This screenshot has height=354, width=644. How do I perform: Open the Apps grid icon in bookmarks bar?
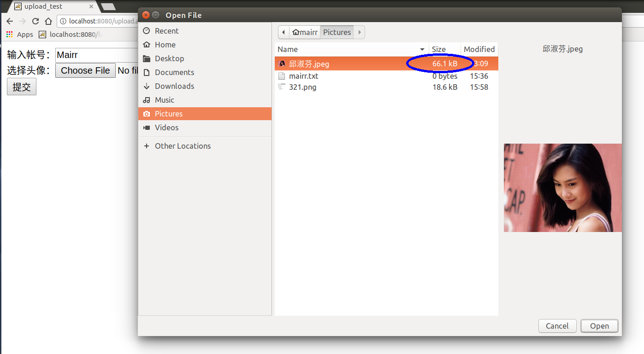tap(9, 35)
